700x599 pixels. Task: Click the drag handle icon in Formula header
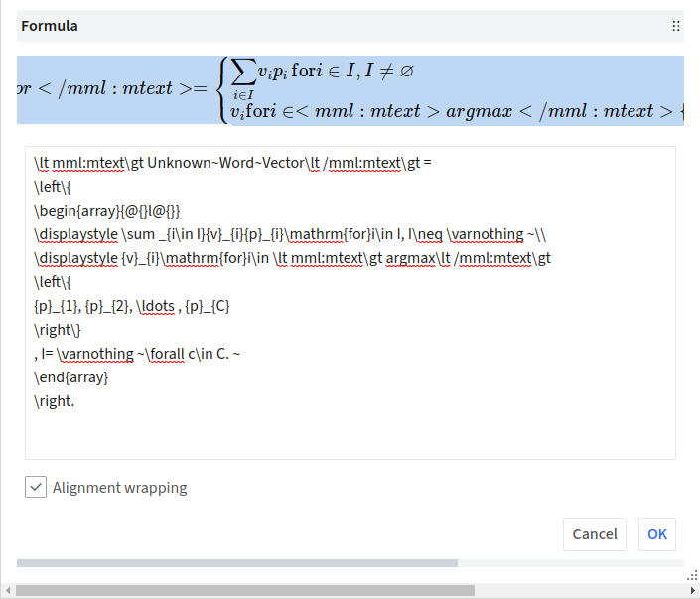pos(675,26)
